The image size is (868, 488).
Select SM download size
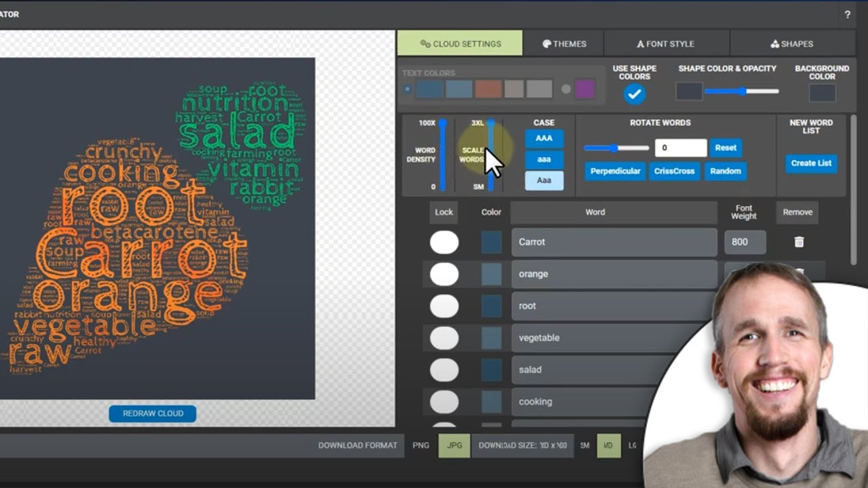585,445
